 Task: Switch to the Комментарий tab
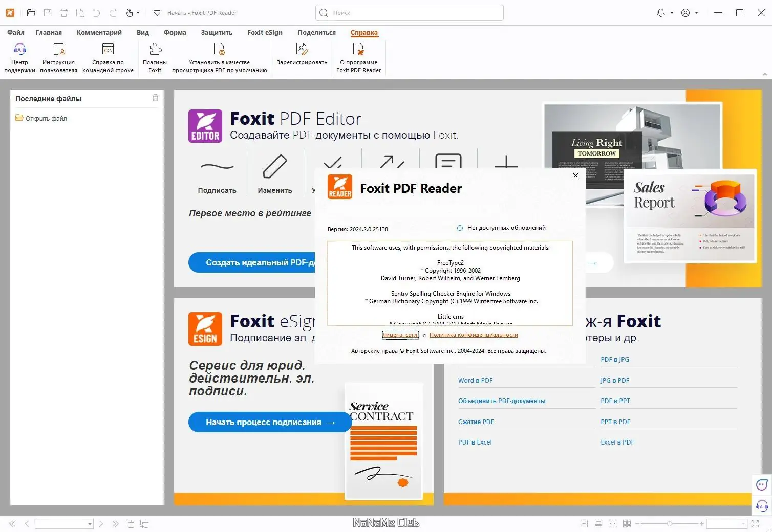[99, 32]
